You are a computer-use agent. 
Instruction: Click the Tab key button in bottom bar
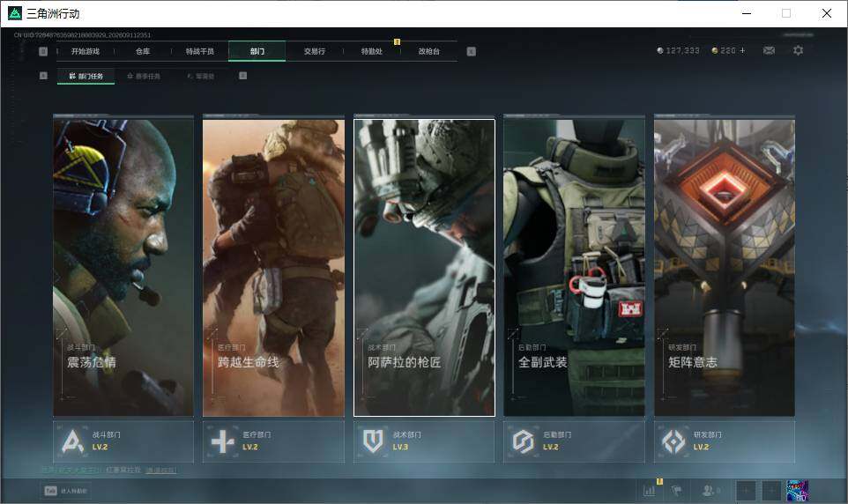[51, 491]
